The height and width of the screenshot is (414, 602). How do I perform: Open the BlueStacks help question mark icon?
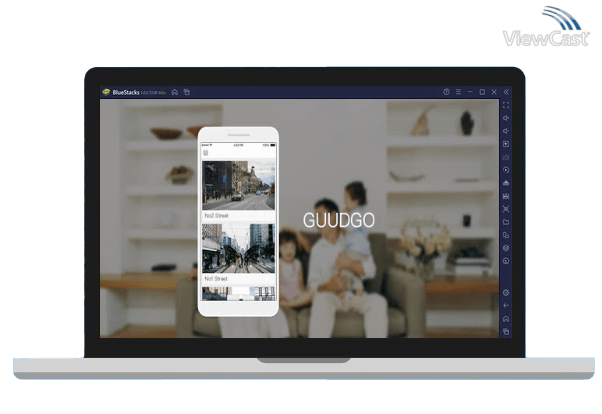(x=446, y=92)
